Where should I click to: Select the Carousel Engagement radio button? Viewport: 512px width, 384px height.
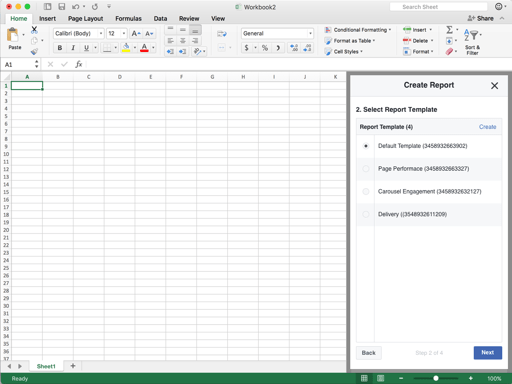(x=366, y=191)
